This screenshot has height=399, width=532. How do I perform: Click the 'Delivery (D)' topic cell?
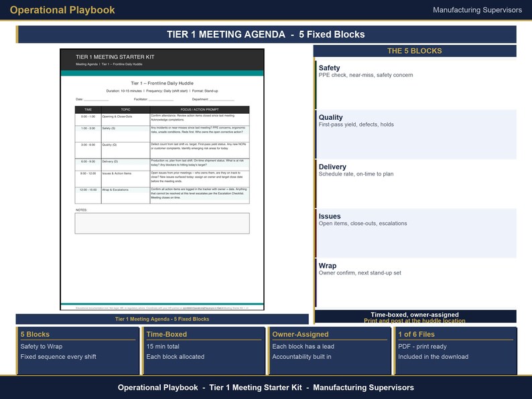125,165
